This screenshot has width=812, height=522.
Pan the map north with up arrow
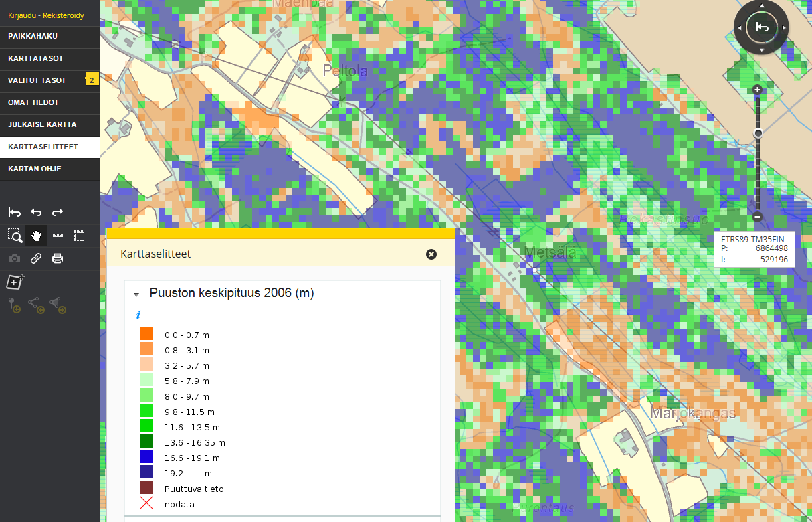tap(761, 6)
